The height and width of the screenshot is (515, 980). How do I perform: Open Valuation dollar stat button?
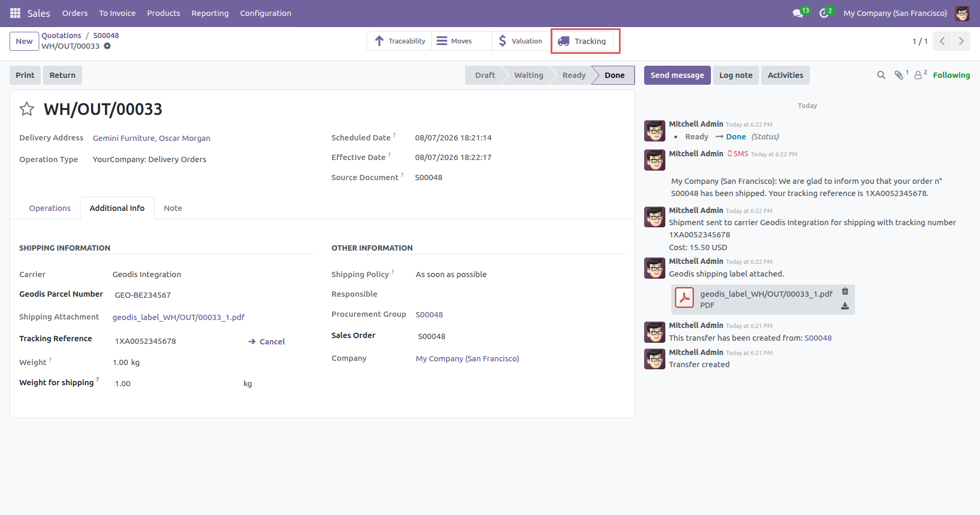tap(521, 41)
